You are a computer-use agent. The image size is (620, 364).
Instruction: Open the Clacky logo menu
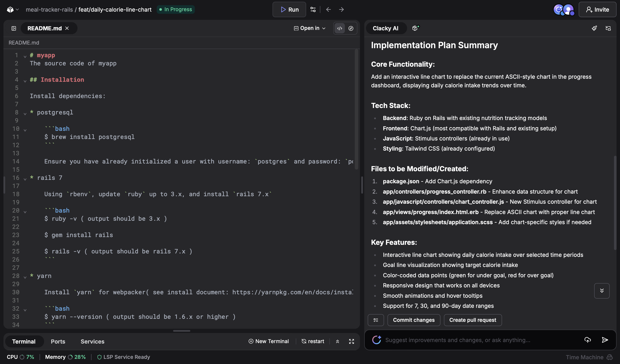[x=12, y=10]
